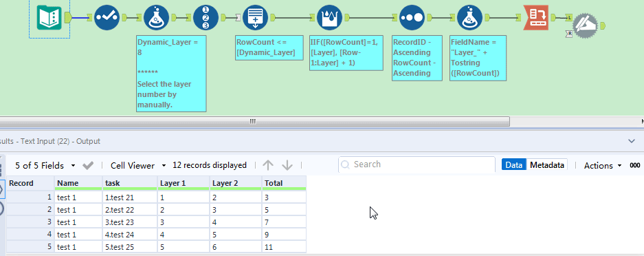Click the RowCount <= [Dynamic_Layer] annotation
Viewport: 644px width, 256px height.
click(x=269, y=47)
